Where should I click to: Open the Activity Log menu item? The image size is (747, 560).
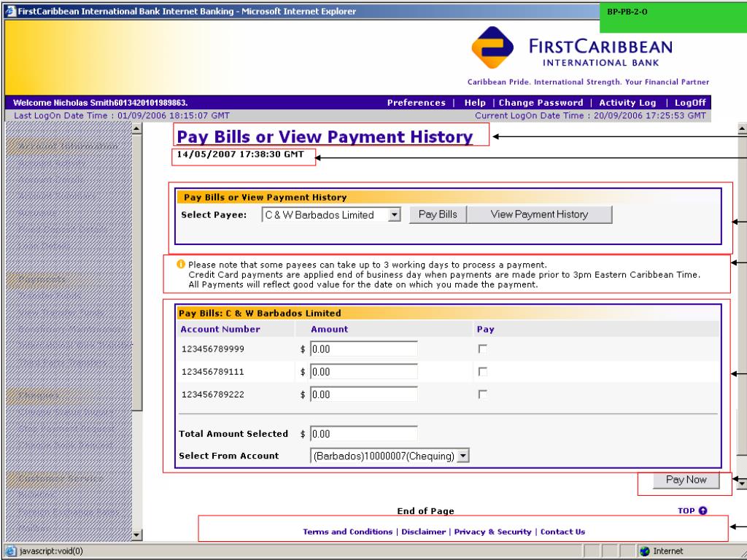(627, 102)
